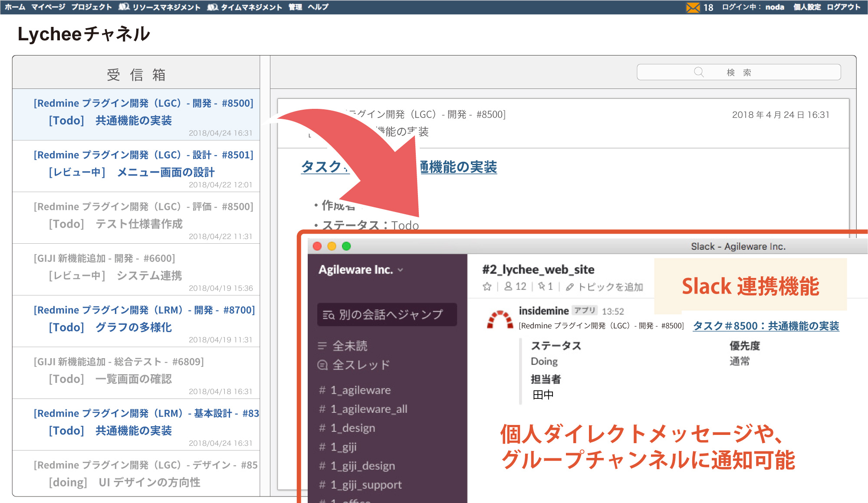Select inbox item テスト仕様書作成
868x503 pixels.
tap(136, 218)
